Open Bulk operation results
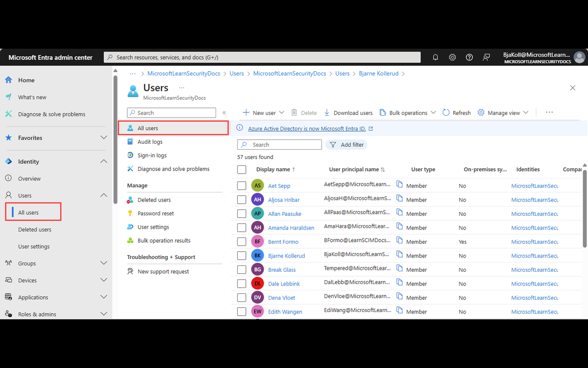Screen dimensions: 588x368 click(164, 240)
